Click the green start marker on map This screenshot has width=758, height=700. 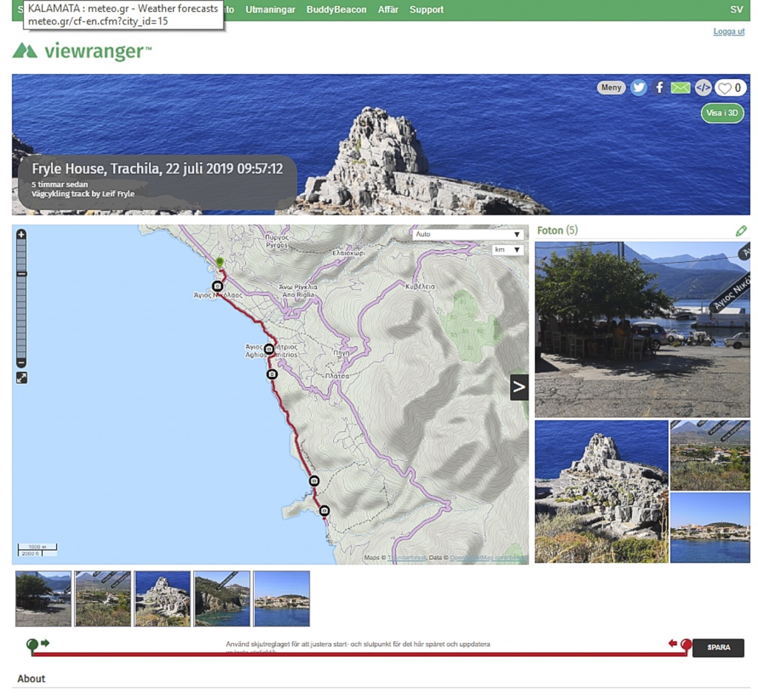click(220, 263)
